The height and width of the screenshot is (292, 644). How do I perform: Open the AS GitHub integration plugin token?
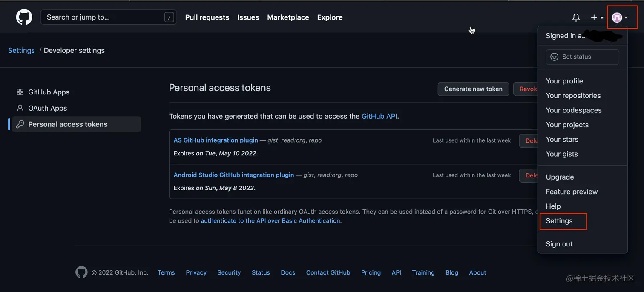[216, 140]
